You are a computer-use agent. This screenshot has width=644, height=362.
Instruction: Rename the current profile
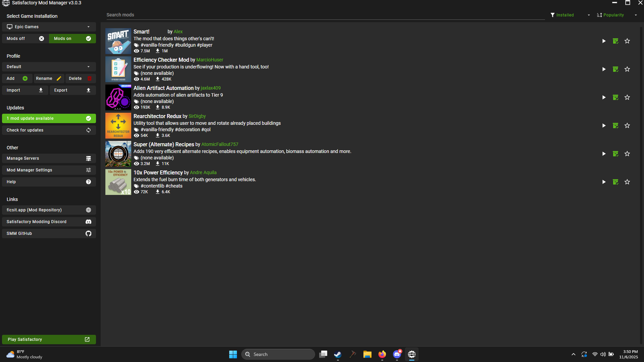49,79
